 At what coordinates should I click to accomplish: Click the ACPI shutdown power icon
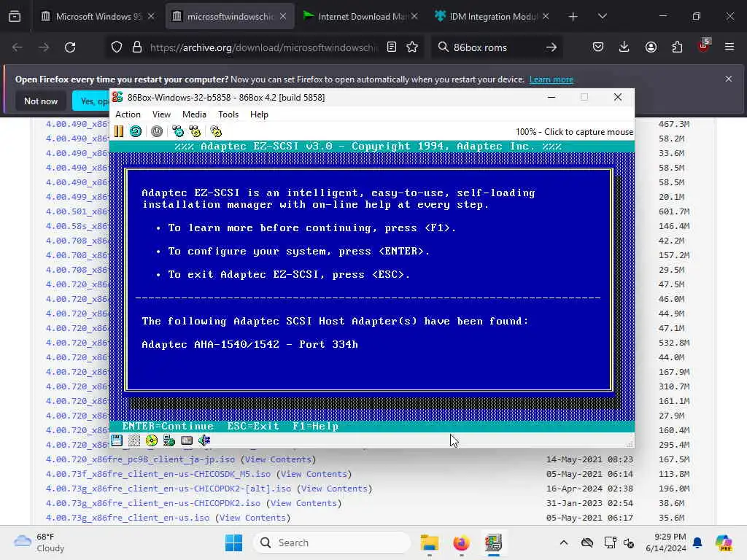[157, 131]
